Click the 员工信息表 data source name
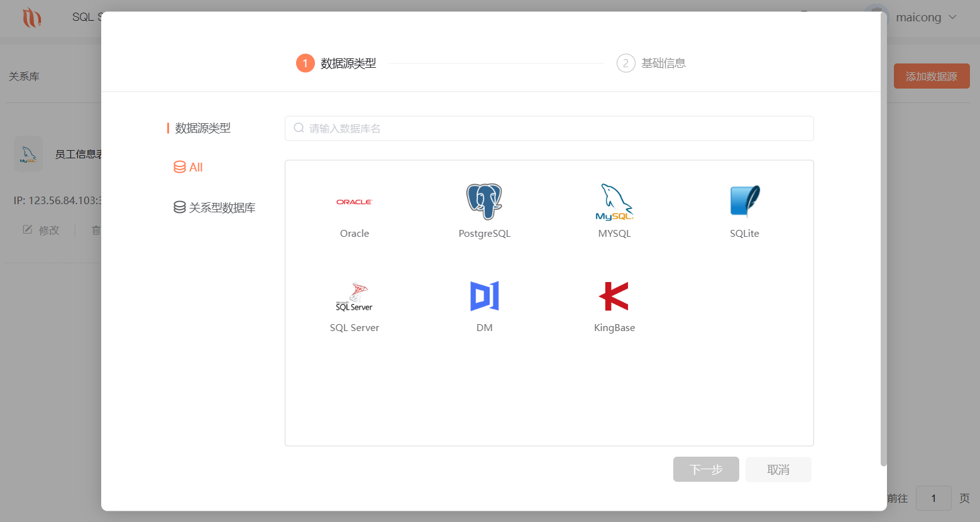 [x=78, y=154]
